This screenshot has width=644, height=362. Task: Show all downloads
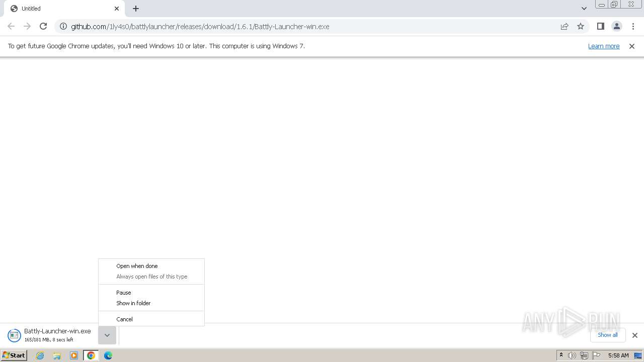click(x=608, y=335)
